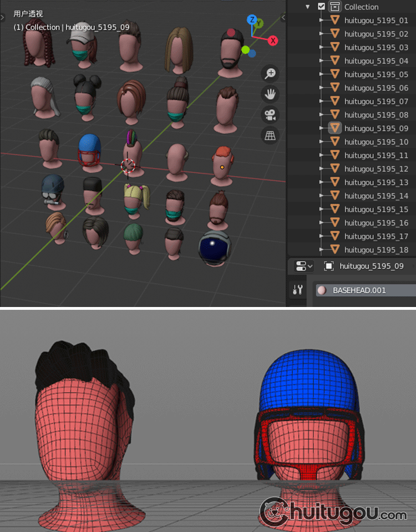Click the mesh icon of huitugou_5195_01
The height and width of the screenshot is (532, 416).
click(x=335, y=20)
